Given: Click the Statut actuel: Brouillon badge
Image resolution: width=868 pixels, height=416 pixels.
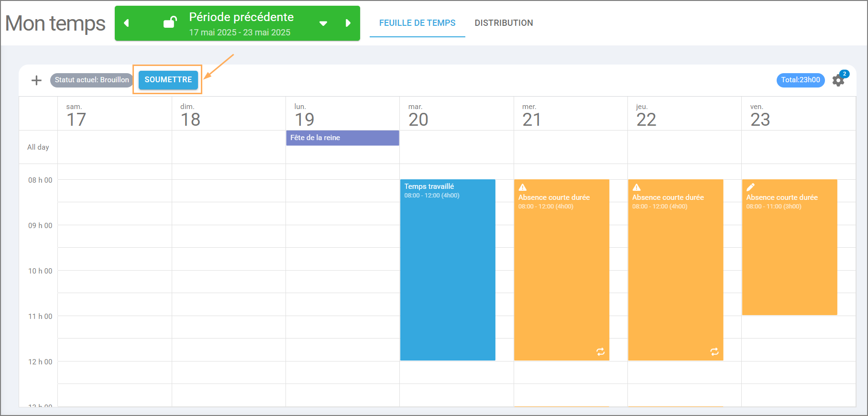Looking at the screenshot, I should [x=91, y=80].
